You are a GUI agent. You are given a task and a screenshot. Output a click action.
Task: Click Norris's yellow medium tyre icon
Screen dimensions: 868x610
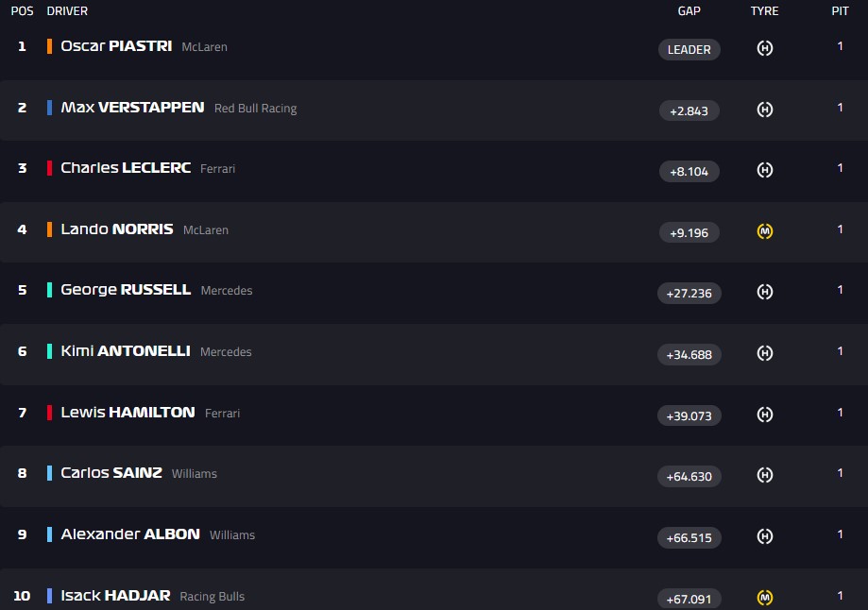(765, 231)
